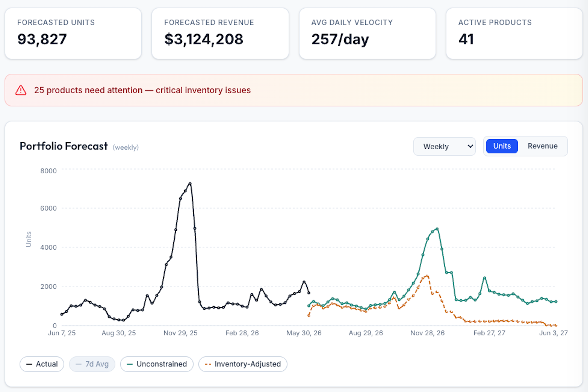The image size is (588, 392).
Task: Click the unconstrained forecast peak point
Action: coord(437,229)
